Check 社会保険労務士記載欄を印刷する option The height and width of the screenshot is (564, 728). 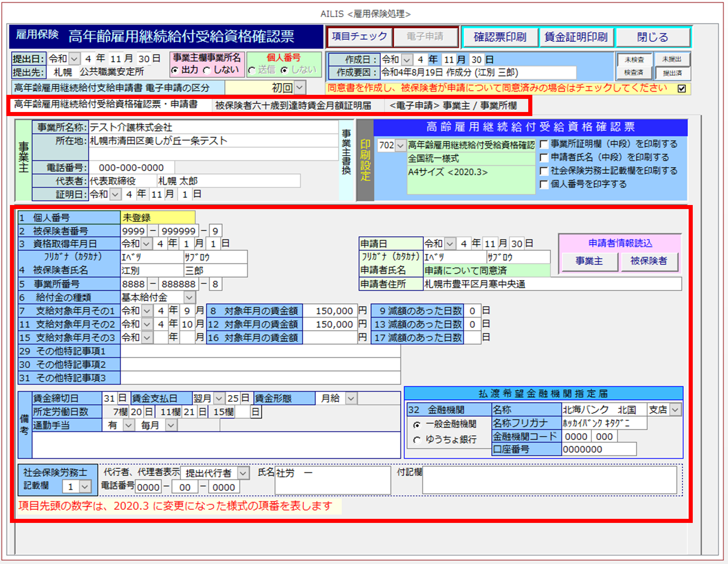pos(544,171)
